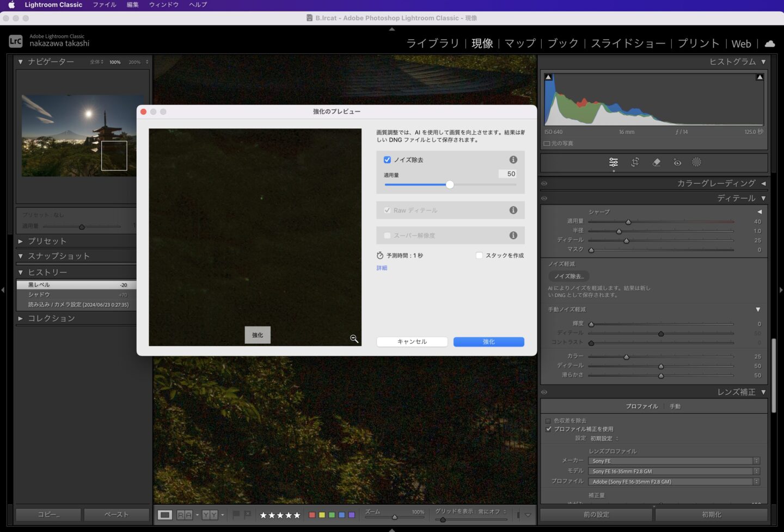Select the Healing eraser tool

[x=656, y=162]
